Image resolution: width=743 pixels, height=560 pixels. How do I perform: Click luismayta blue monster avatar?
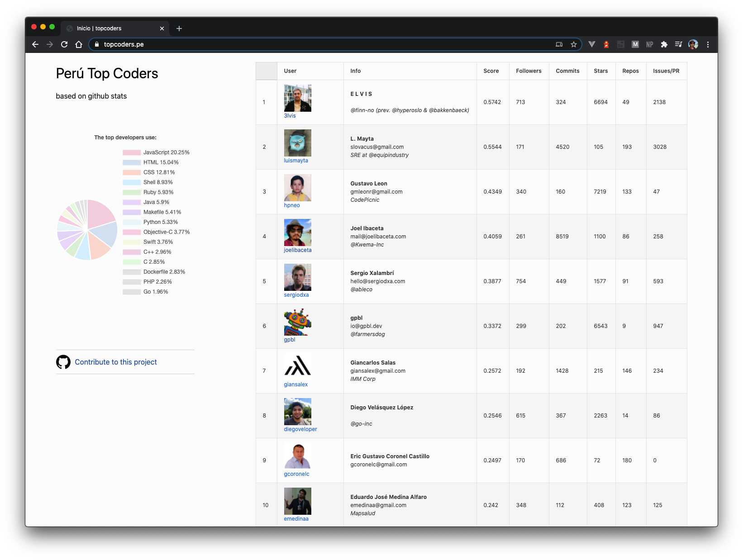pyautogui.click(x=298, y=143)
